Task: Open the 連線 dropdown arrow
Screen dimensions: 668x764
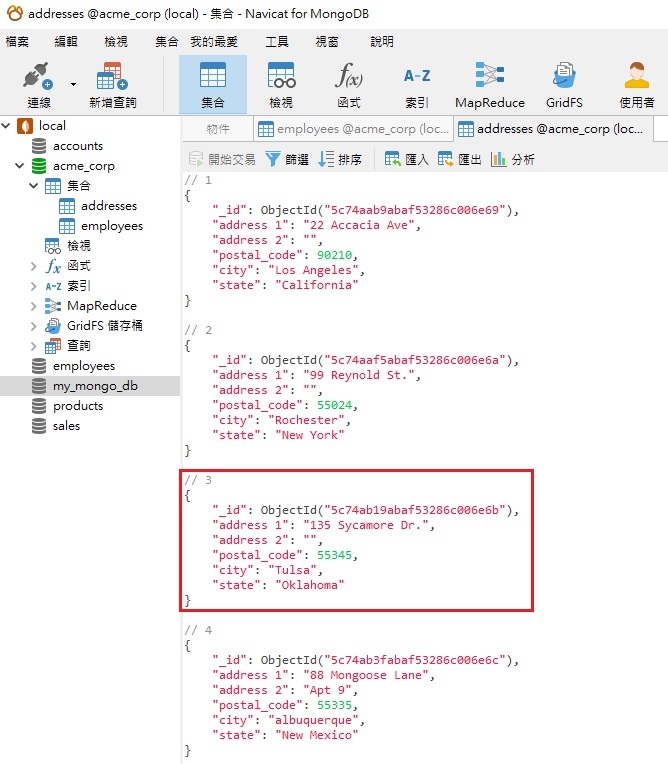Action: (x=73, y=84)
